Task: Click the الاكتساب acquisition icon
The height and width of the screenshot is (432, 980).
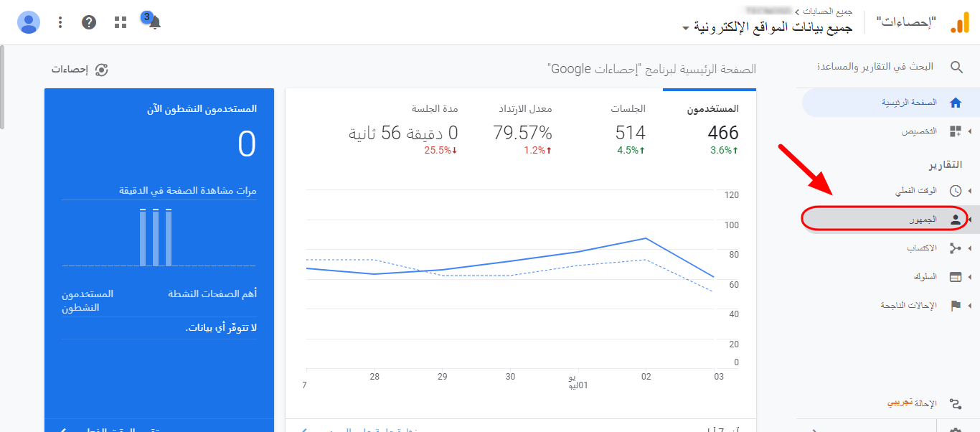Action: [956, 248]
